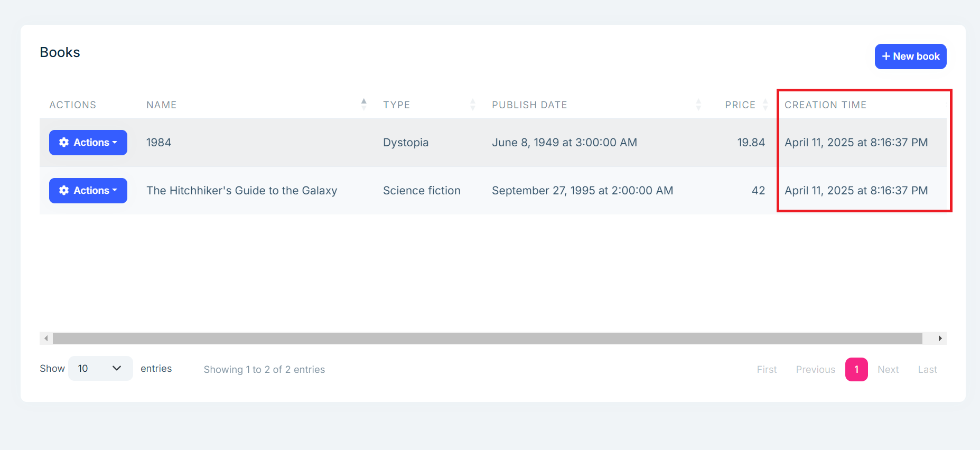Sort by Type column sort arrows
Viewport: 980px width, 450px height.
(x=473, y=105)
